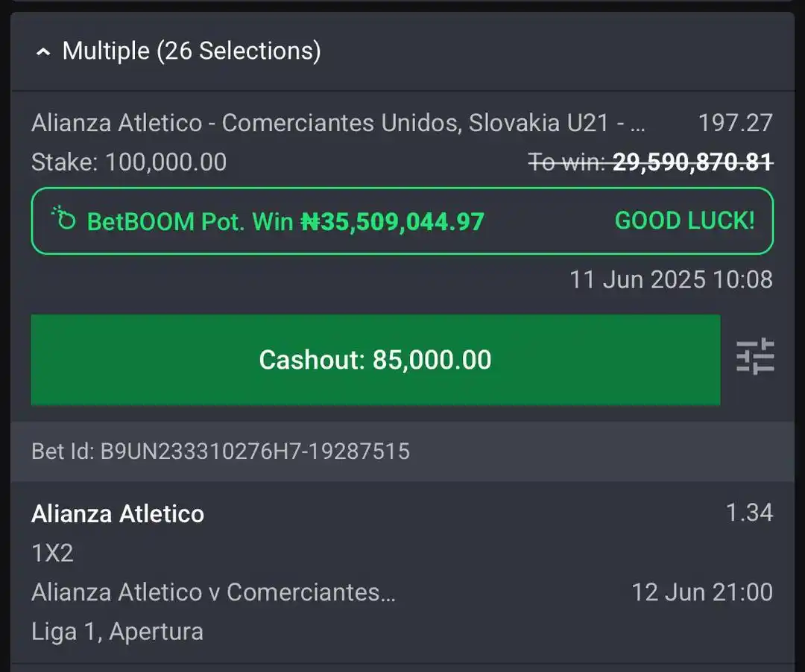Click selection odds 1.34
The image size is (805, 672).
[749, 513]
